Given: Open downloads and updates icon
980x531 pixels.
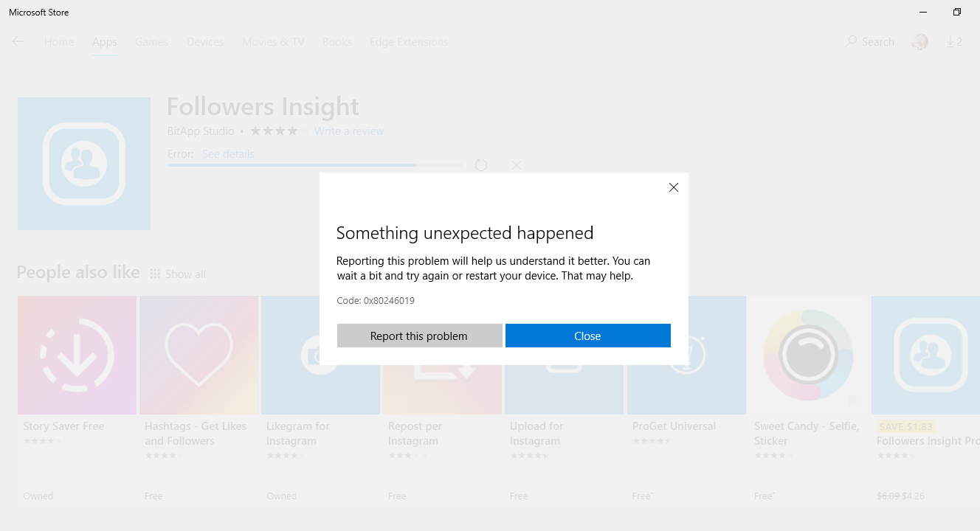Looking at the screenshot, I should 953,42.
